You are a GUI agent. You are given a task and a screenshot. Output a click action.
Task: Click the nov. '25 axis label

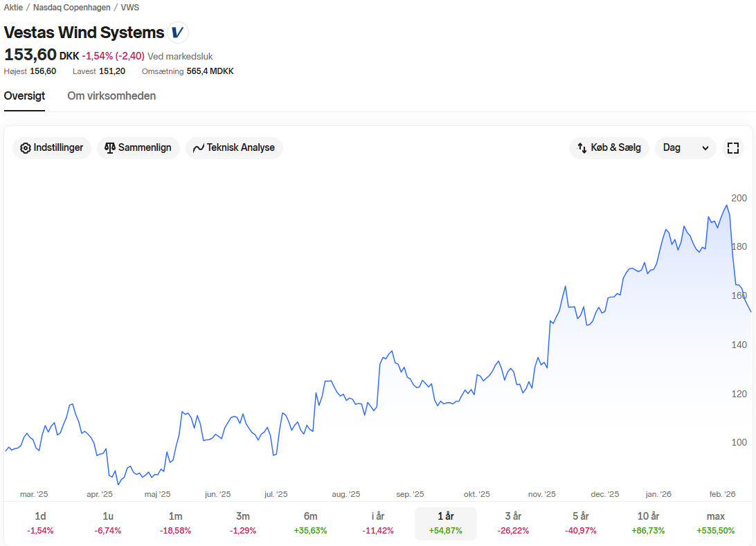pyautogui.click(x=541, y=494)
